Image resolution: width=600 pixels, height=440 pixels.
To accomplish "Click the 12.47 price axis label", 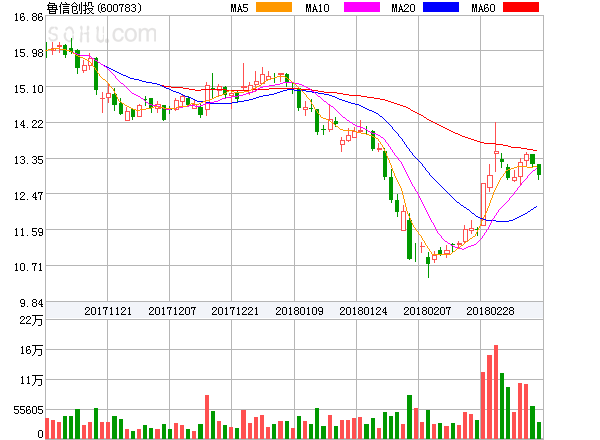I will click(x=29, y=196).
